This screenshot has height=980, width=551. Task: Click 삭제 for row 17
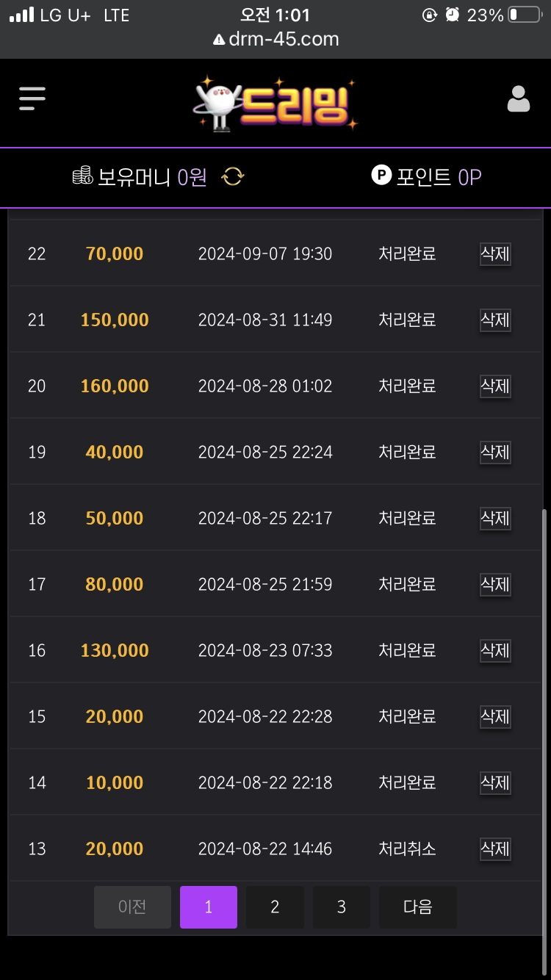tap(495, 585)
